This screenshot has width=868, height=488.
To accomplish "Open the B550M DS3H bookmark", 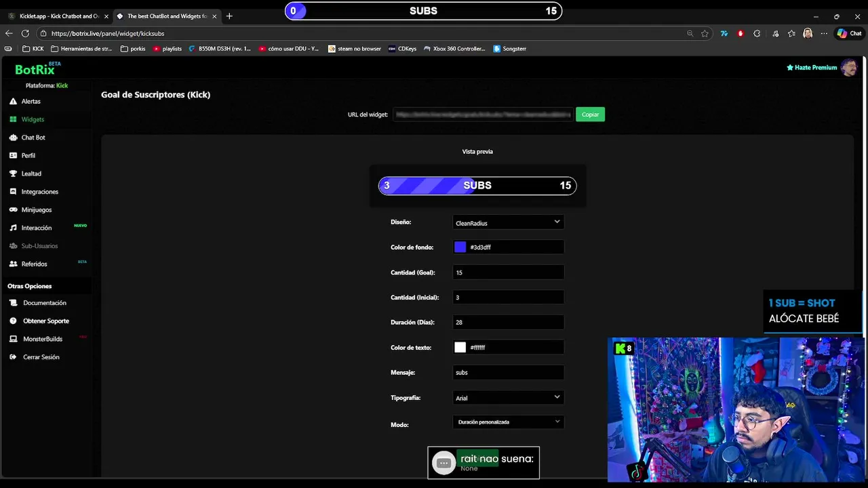I will pos(220,49).
